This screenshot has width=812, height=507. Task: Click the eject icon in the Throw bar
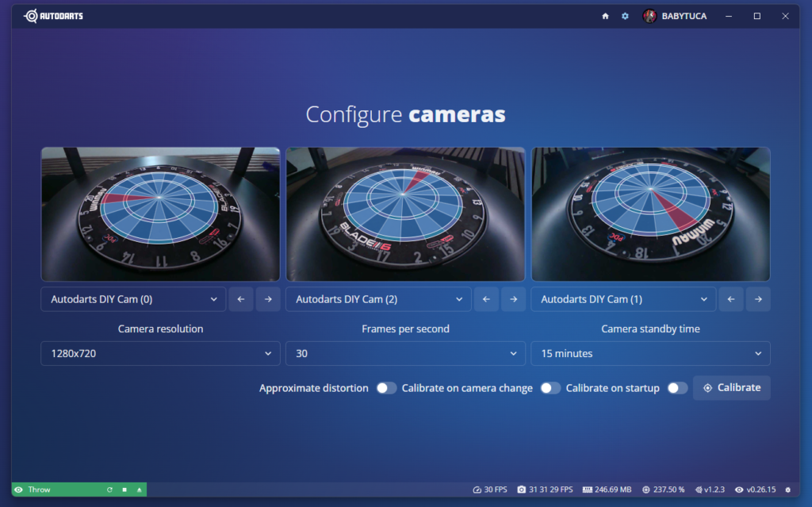(139, 490)
